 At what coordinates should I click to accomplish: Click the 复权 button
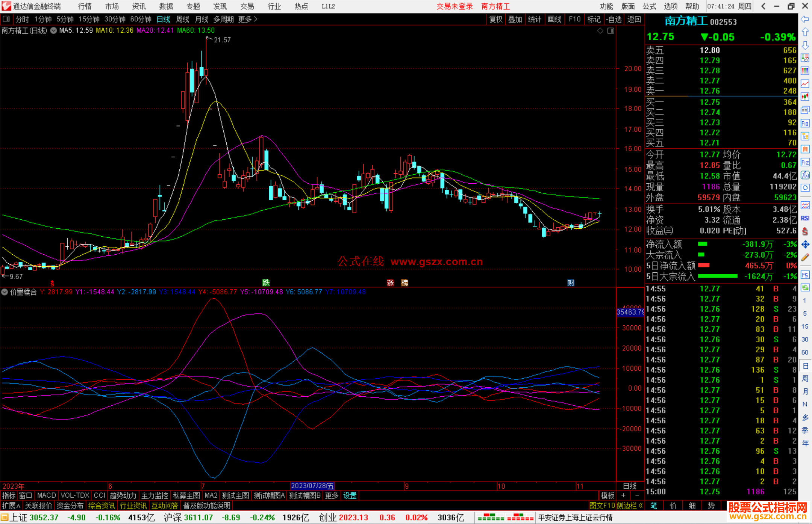click(x=496, y=19)
